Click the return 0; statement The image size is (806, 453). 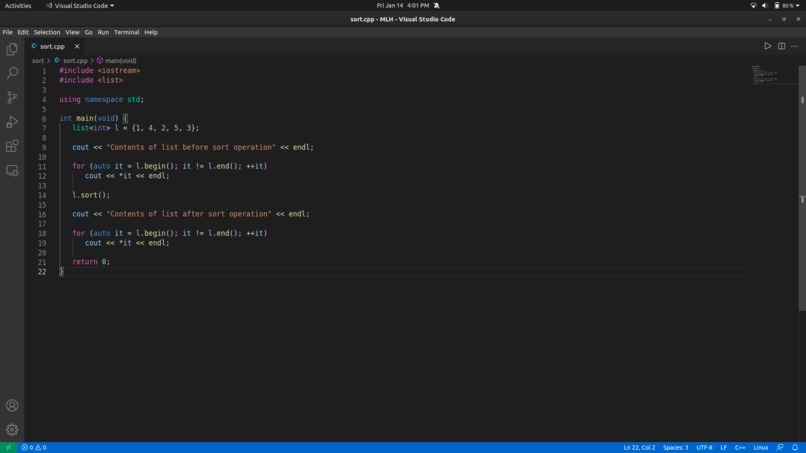(91, 262)
